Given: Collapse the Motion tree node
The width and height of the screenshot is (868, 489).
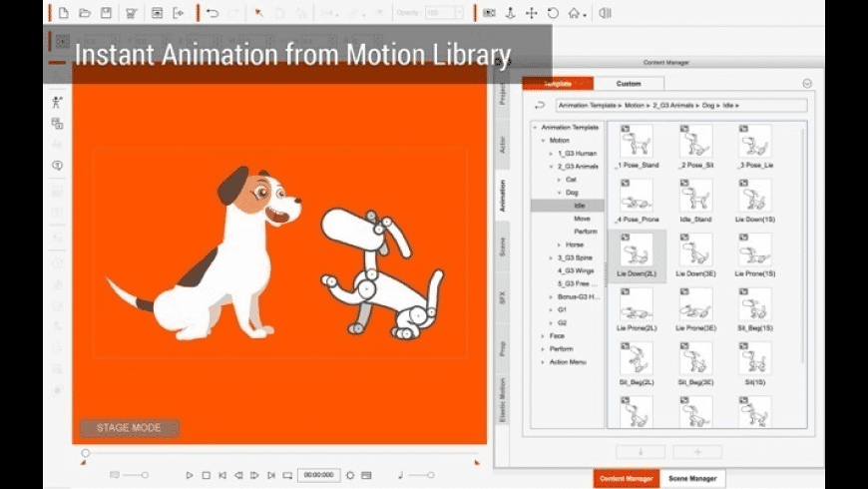Looking at the screenshot, I should 543,141.
